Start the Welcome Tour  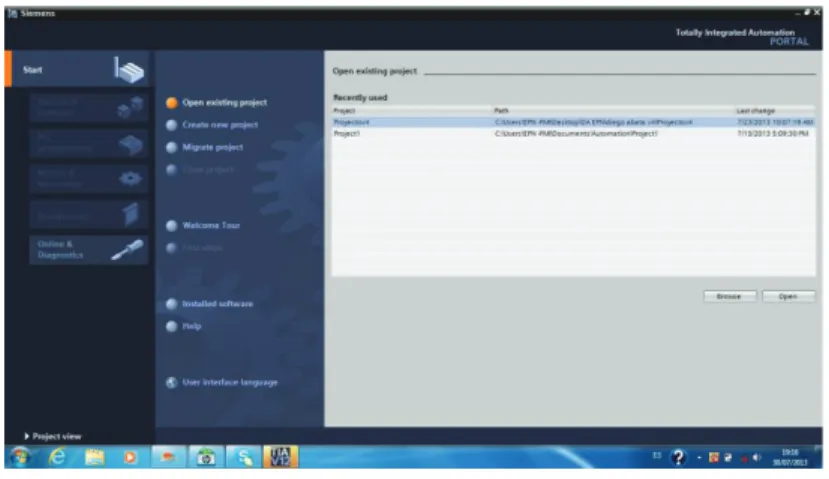coord(211,225)
